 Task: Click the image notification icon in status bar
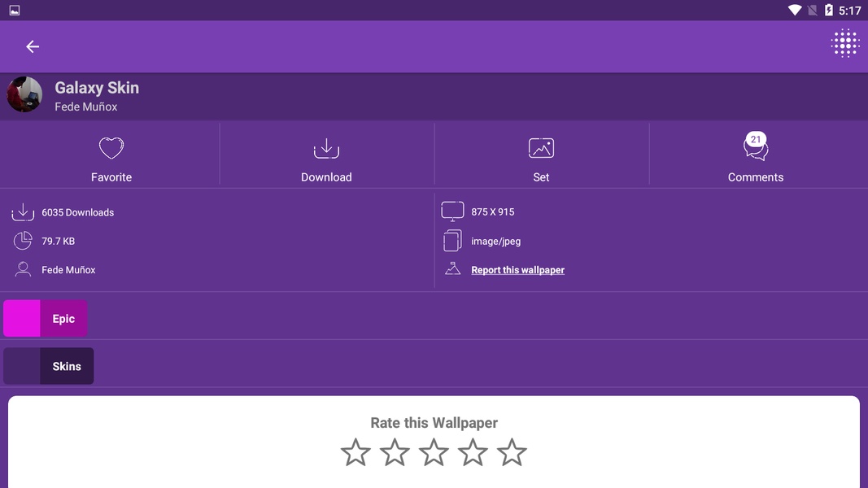(15, 11)
